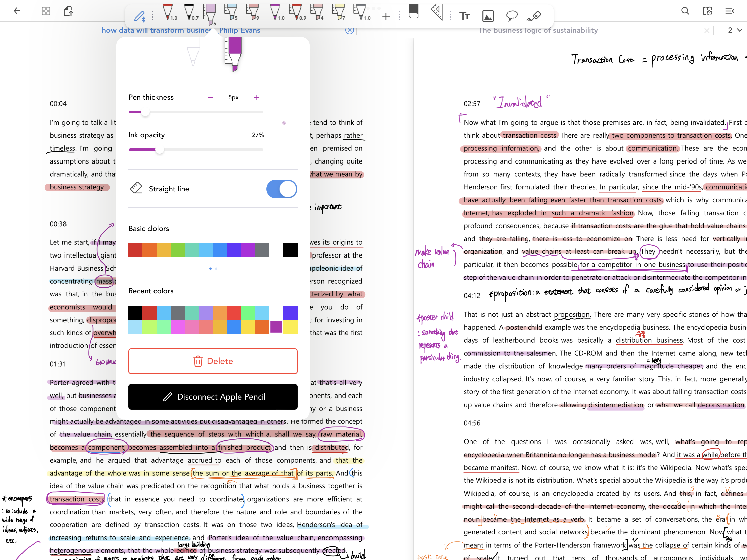Viewport: 747px width, 560px height.
Task: Click Disconnect Apple Pencil button
Action: (213, 397)
